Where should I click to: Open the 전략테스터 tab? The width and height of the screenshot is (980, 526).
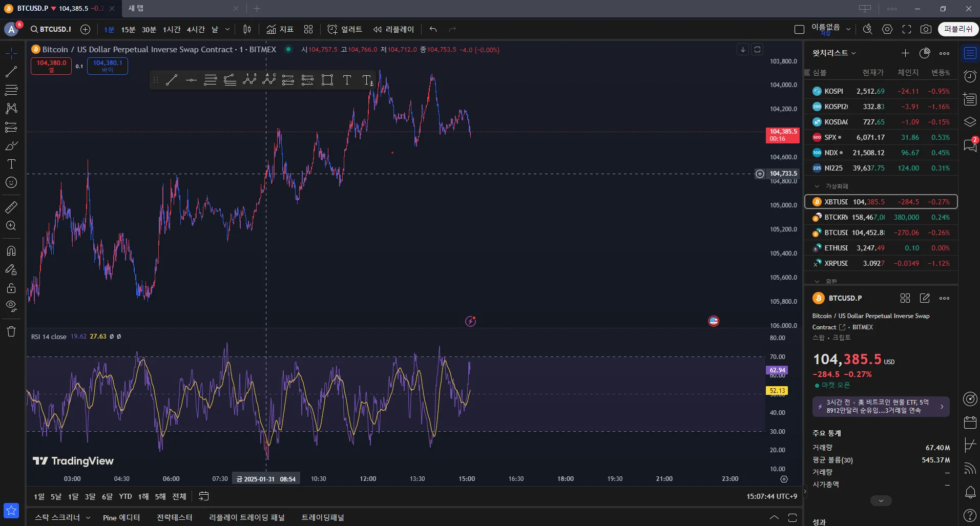(x=175, y=518)
